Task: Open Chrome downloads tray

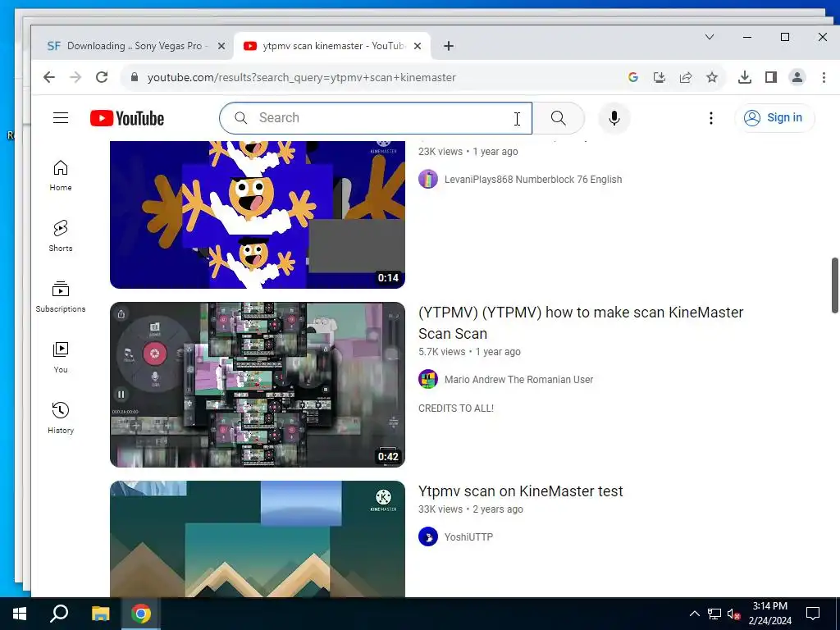Action: [x=745, y=77]
